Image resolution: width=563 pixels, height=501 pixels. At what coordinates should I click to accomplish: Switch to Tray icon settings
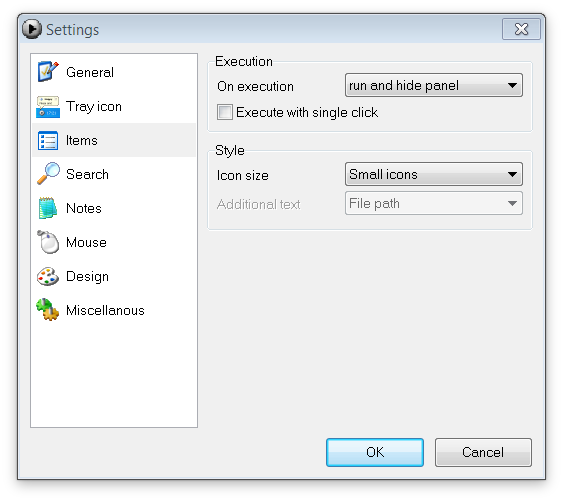[x=94, y=106]
